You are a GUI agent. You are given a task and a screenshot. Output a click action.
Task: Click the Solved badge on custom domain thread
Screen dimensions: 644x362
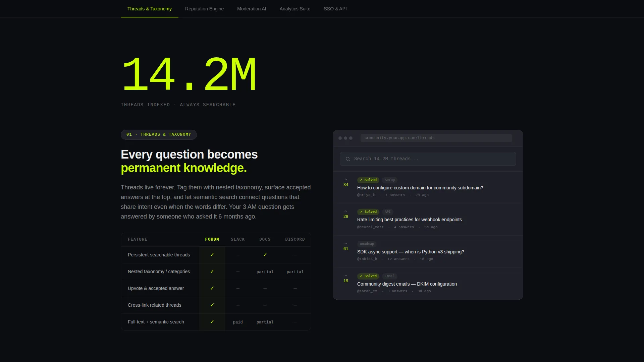(x=368, y=180)
